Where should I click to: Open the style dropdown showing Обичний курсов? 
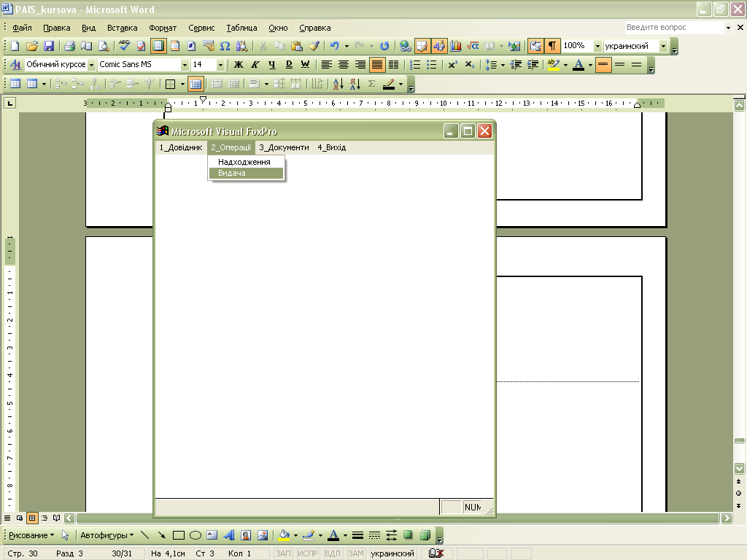tap(91, 65)
